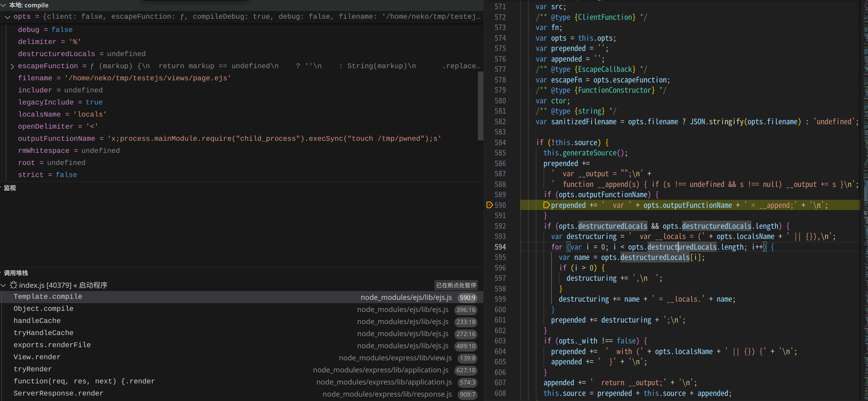Screen dimensions: 868x401
Task: Click the 已在断点处暂停 paused label
Action: (456, 285)
